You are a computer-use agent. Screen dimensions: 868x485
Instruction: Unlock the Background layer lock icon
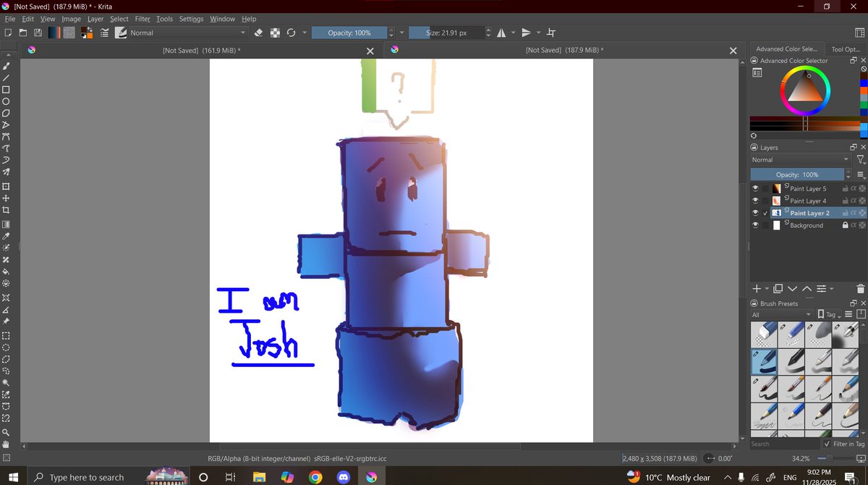(845, 225)
